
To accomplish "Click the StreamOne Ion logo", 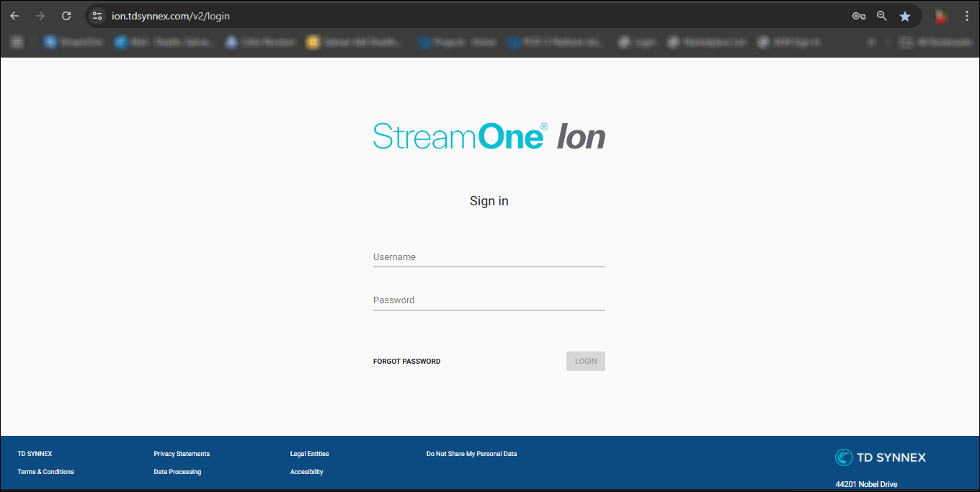I will [489, 136].
